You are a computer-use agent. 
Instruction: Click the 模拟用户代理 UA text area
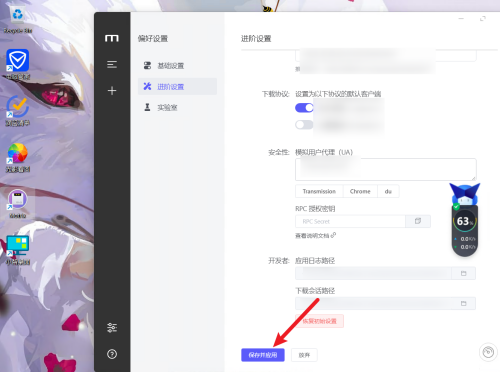(x=386, y=170)
